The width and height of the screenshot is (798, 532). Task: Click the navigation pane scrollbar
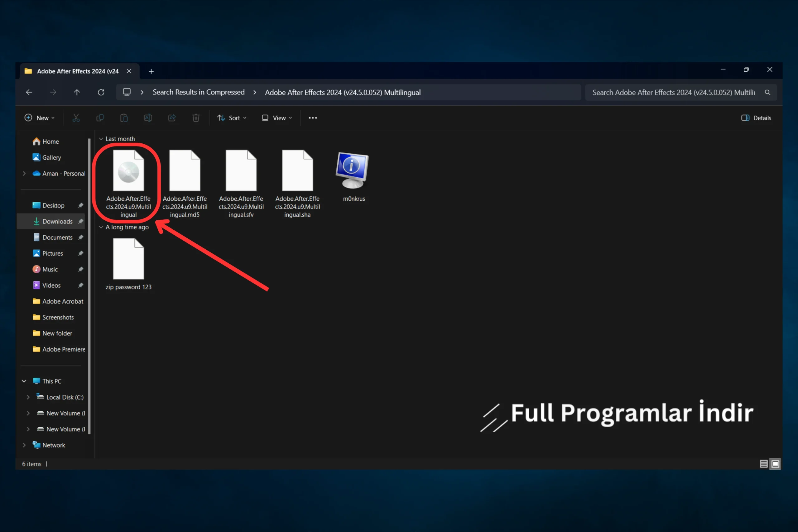point(89,286)
